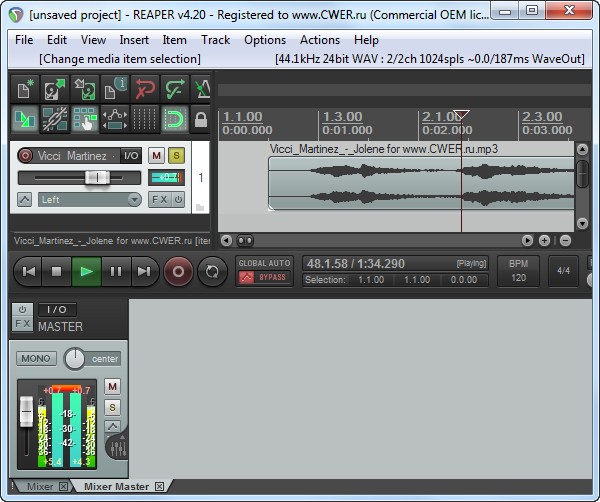Open Project Settings via the info icon
Viewport: 600px width, 502px height.
coord(117,89)
